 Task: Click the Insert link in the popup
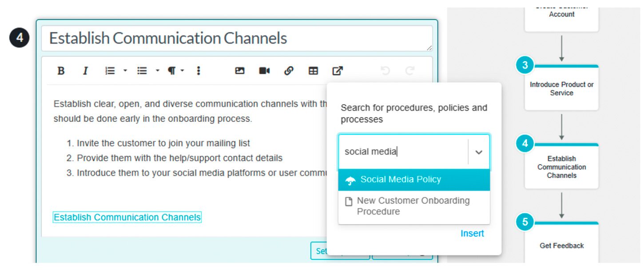click(472, 233)
